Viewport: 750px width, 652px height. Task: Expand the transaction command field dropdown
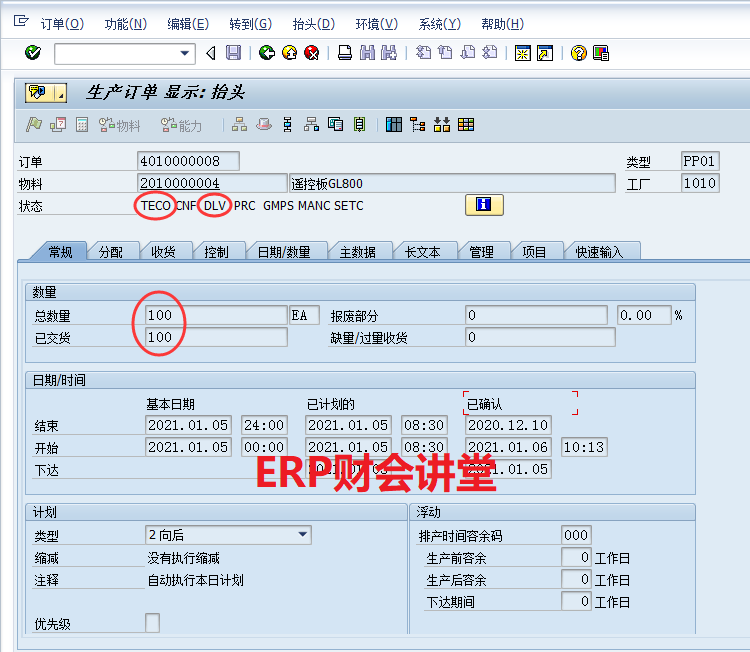[x=185, y=53]
